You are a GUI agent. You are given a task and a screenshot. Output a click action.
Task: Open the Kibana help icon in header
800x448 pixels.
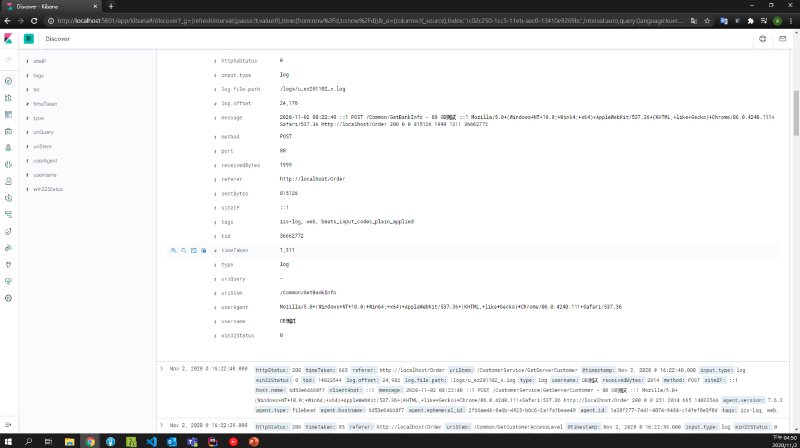tap(763, 39)
